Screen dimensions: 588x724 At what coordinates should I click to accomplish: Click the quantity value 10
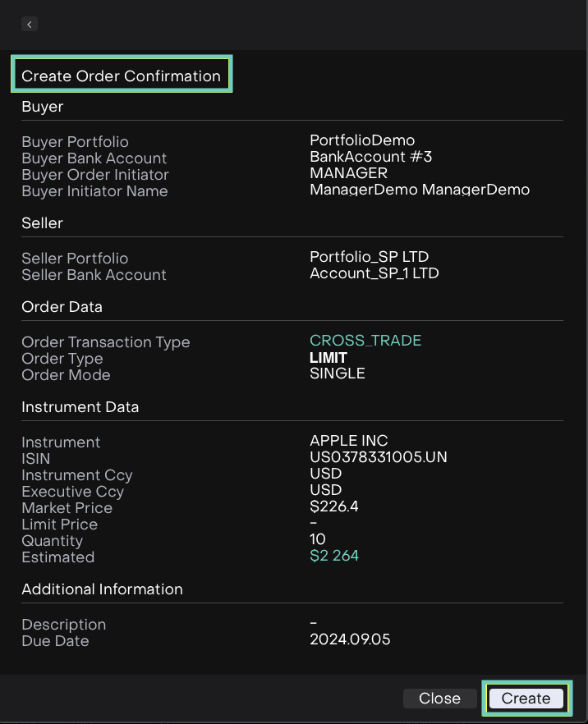pyautogui.click(x=317, y=539)
